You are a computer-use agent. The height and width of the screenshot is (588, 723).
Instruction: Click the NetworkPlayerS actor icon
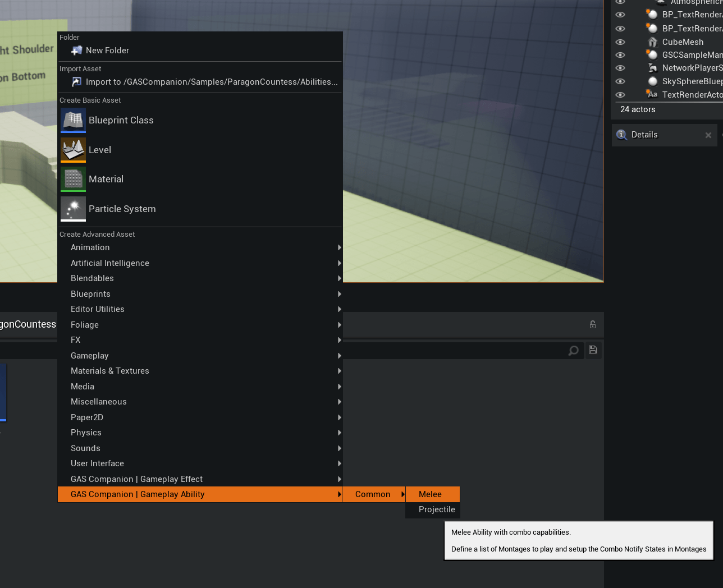click(652, 68)
